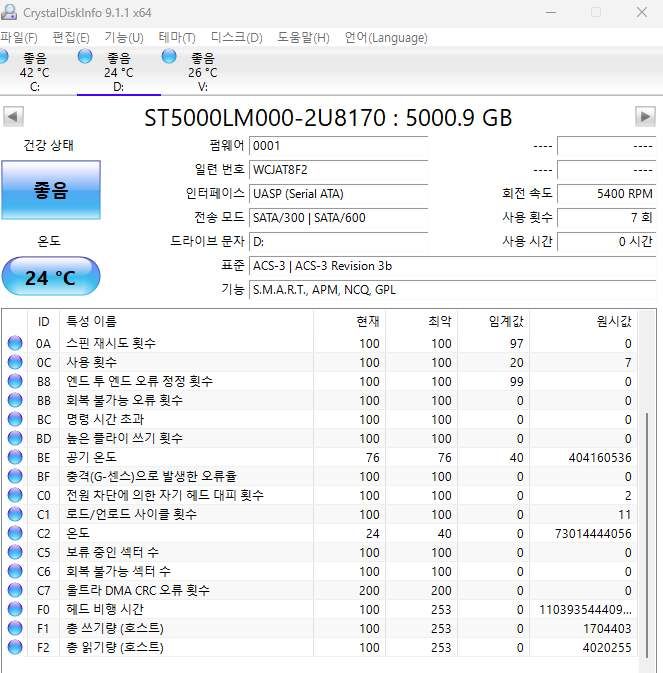
Task: Go to next disk with right arrow
Action: click(645, 117)
